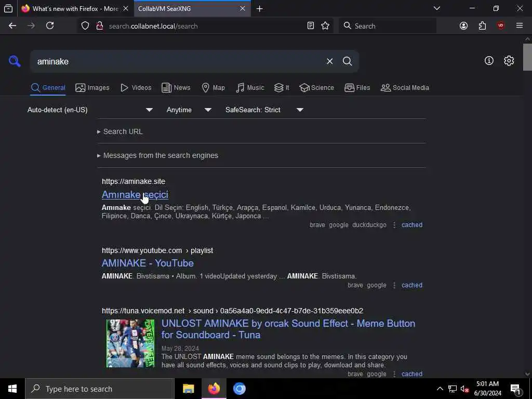Open the muted volume tray icon

tap(464, 389)
